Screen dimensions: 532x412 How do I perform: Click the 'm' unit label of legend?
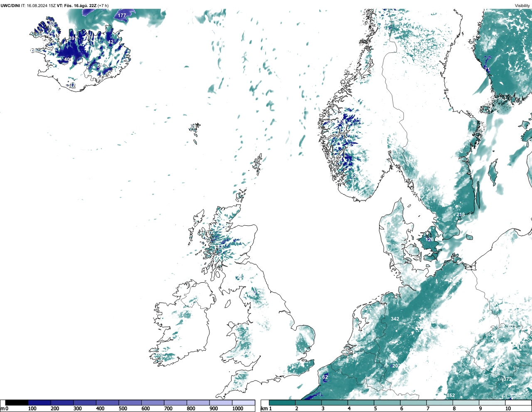click(x=2, y=409)
